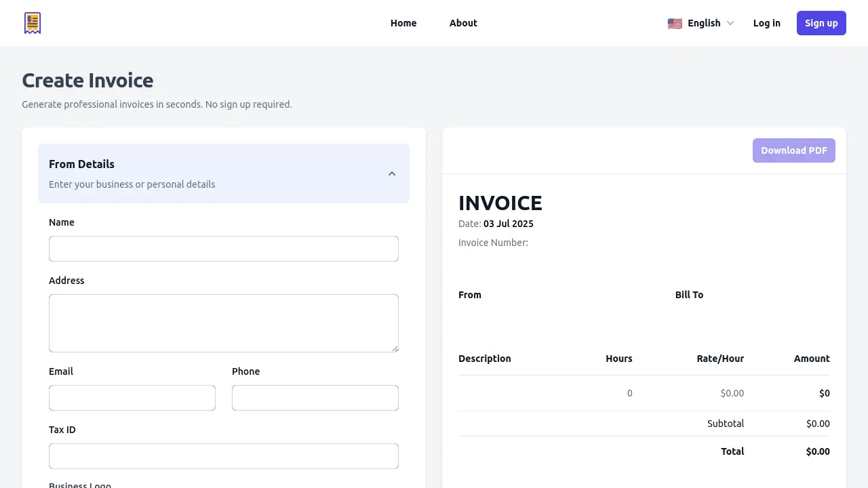Click the invoice app logo icon

click(x=33, y=23)
